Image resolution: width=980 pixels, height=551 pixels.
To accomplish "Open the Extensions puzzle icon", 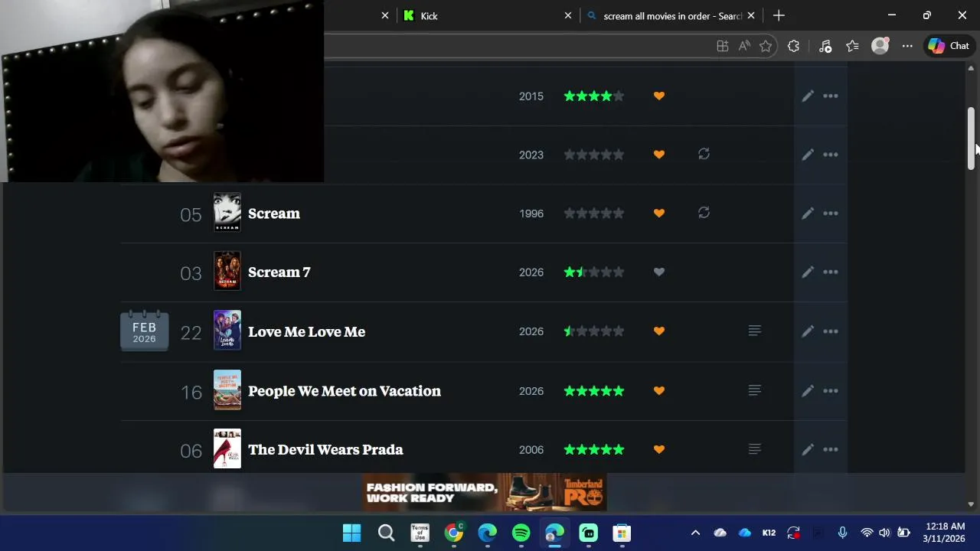I will pyautogui.click(x=793, y=46).
